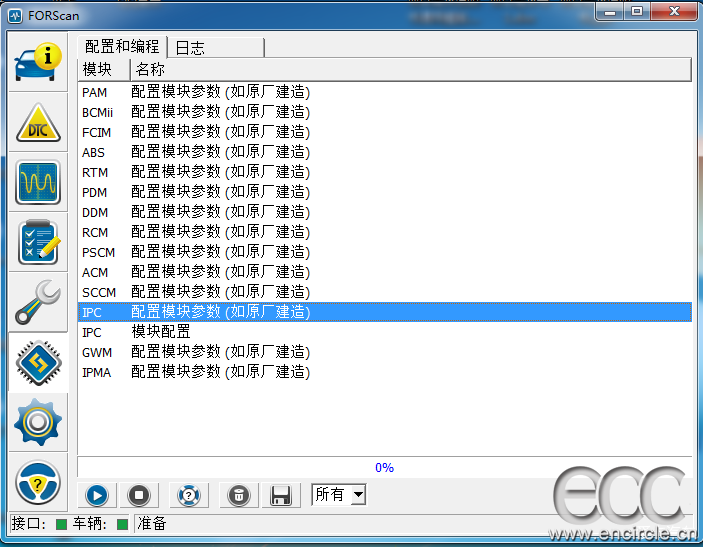Select the IPC 模块配置 row
The image size is (703, 547).
(x=385, y=332)
